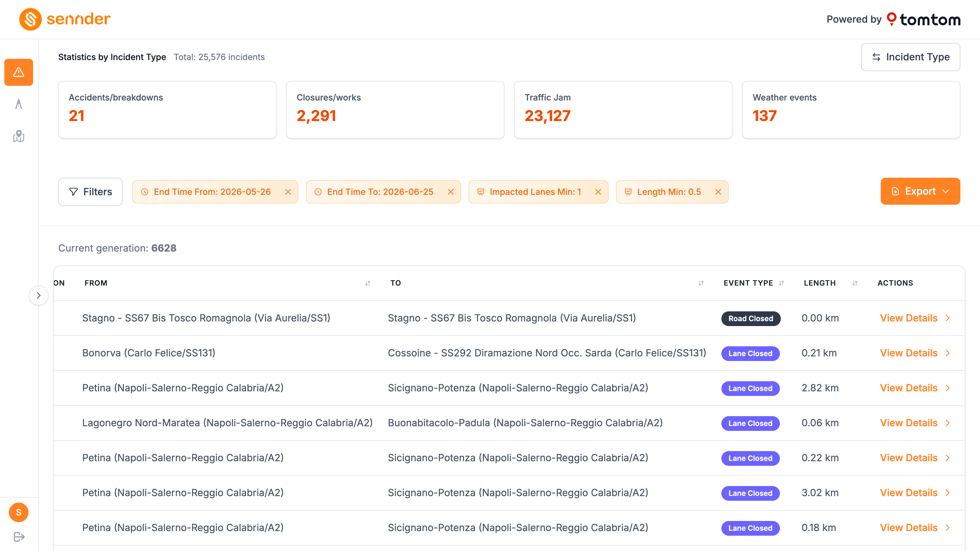Viewport: 980px width, 551px height.
Task: Click Current generation: 6628 text
Action: 117,248
